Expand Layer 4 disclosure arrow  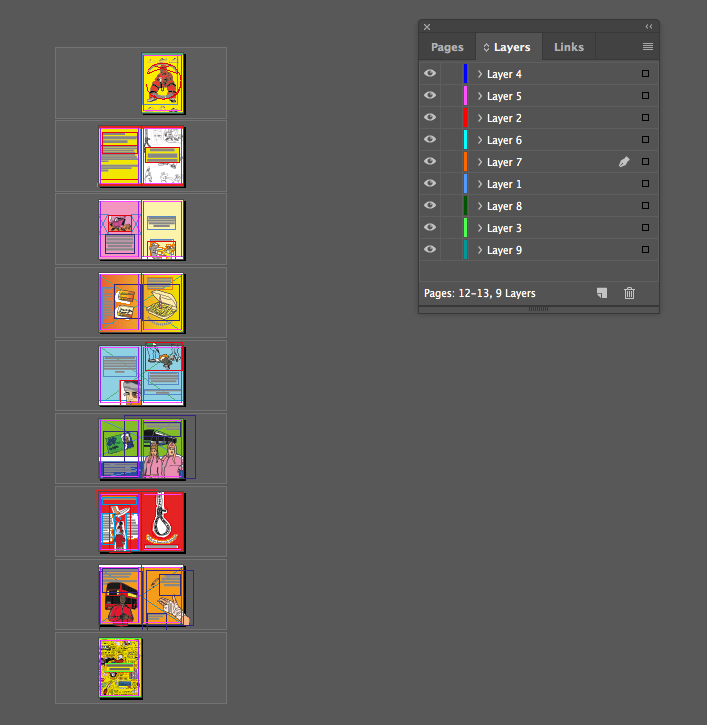[x=480, y=74]
